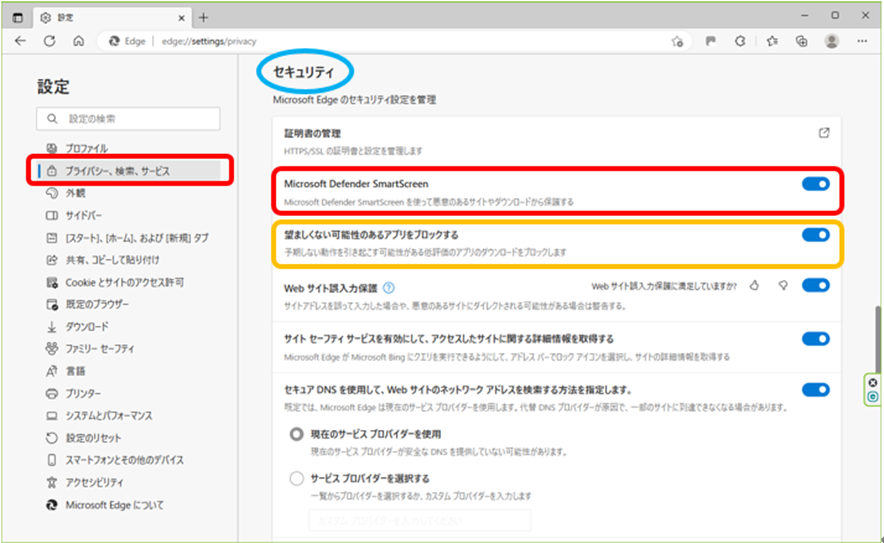This screenshot has height=543, width=884.
Task: Toggle セキュア DNS switch
Action: pyautogui.click(x=815, y=390)
